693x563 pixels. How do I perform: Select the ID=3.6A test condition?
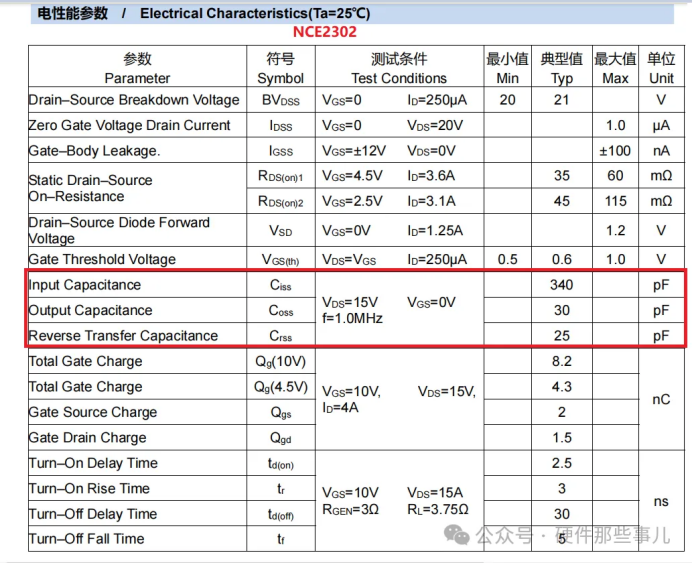431,176
